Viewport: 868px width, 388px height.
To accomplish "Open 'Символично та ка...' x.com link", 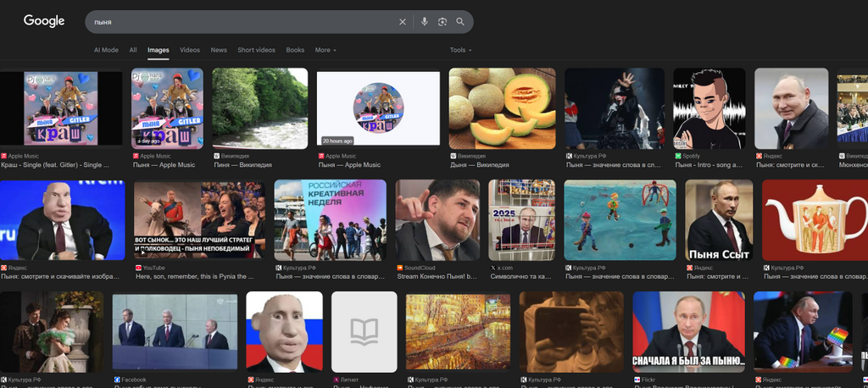I will point(521,276).
